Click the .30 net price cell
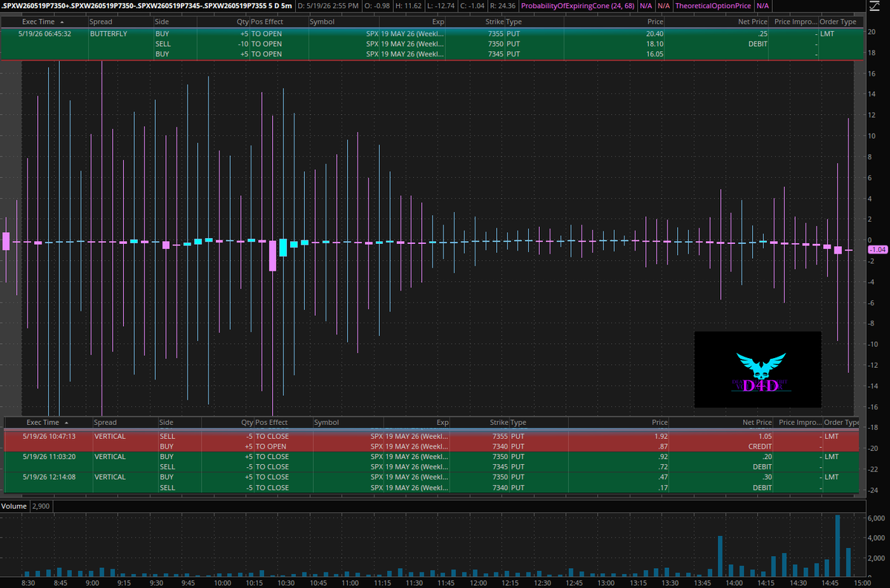890x588 pixels. [x=766, y=478]
